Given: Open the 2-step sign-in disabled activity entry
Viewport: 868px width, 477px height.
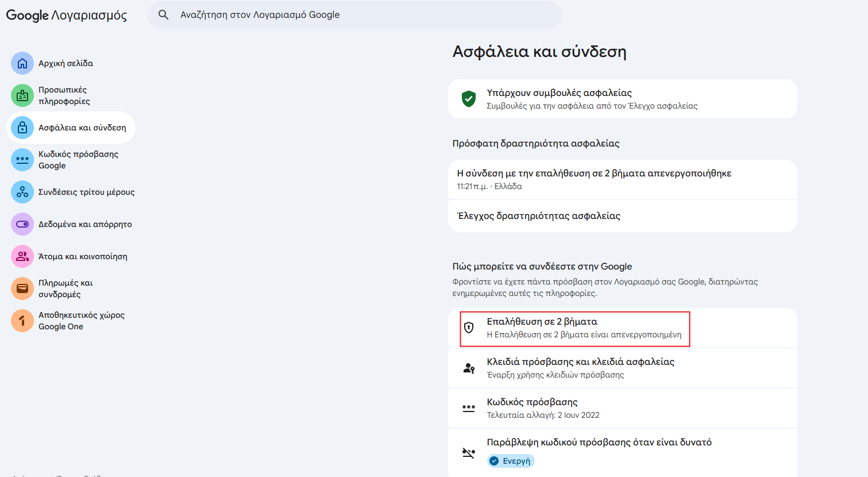Looking at the screenshot, I should click(x=594, y=179).
